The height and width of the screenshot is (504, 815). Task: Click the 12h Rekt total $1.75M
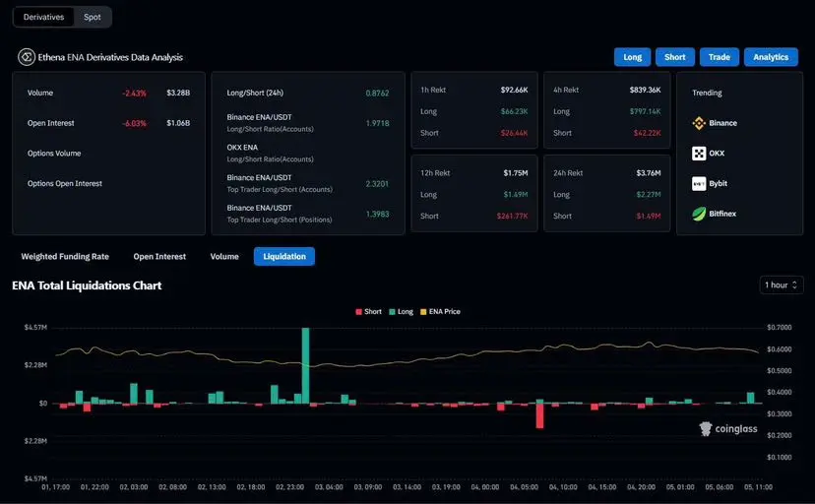tap(516, 173)
